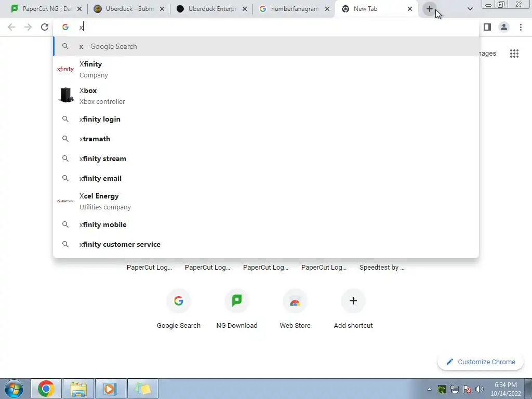The height and width of the screenshot is (399, 532).
Task: Show hidden tray icons arrow
Action: [x=429, y=389]
